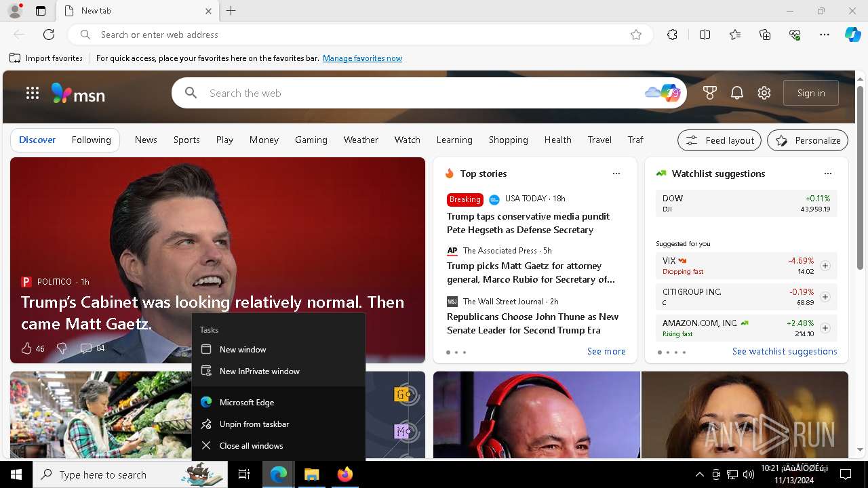Click the msn logo

79,94
